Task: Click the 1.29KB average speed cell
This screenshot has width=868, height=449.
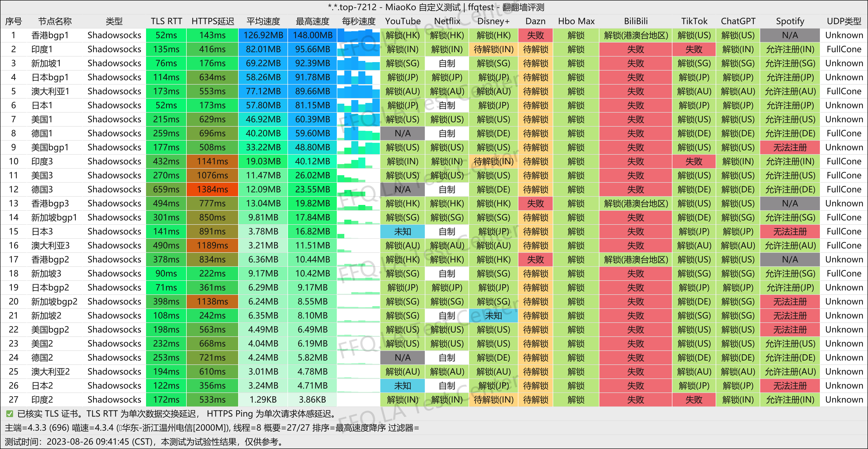Action: click(x=263, y=399)
